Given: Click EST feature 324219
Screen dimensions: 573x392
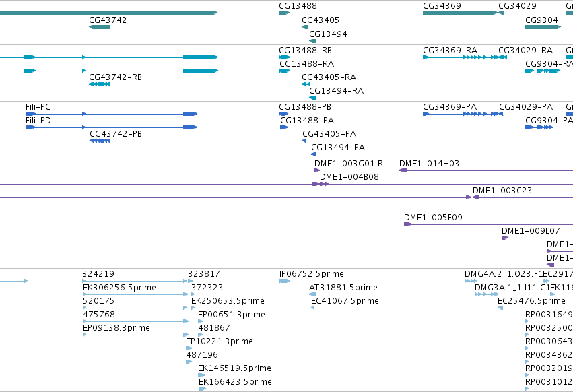Looking at the screenshot, I should (x=135, y=281).
